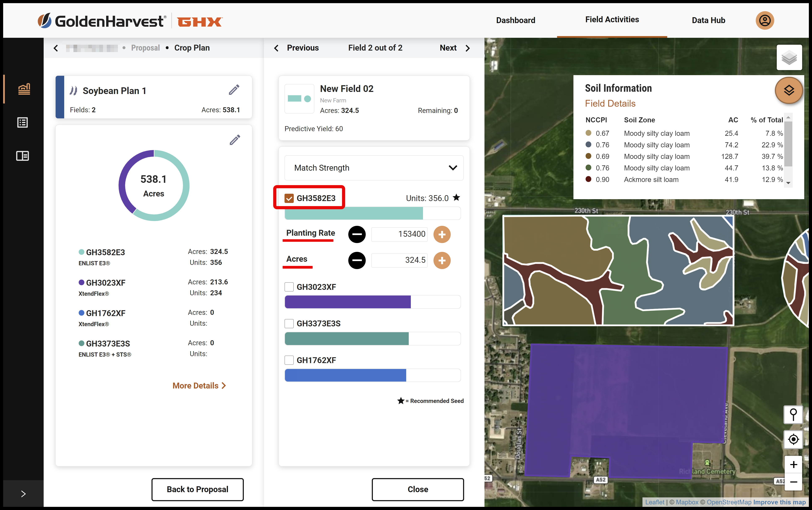
Task: Select the 0.69 NCCPI soil zone row
Action: (x=684, y=157)
